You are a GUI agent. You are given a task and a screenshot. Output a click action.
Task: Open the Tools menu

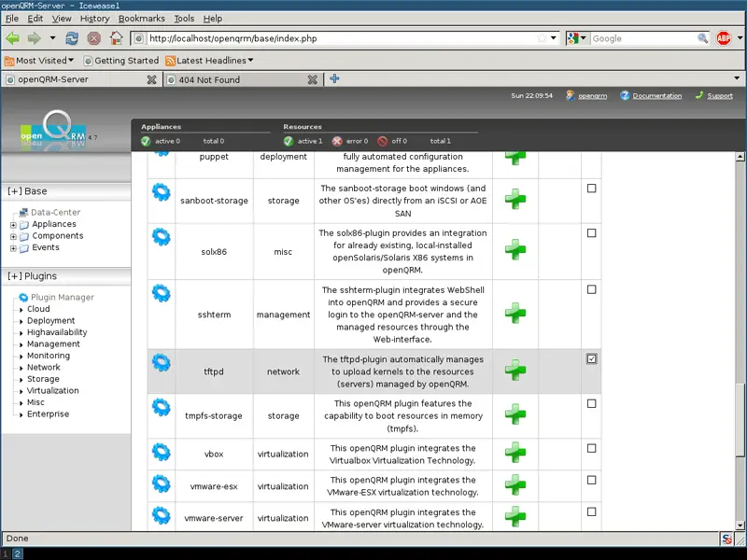point(184,19)
